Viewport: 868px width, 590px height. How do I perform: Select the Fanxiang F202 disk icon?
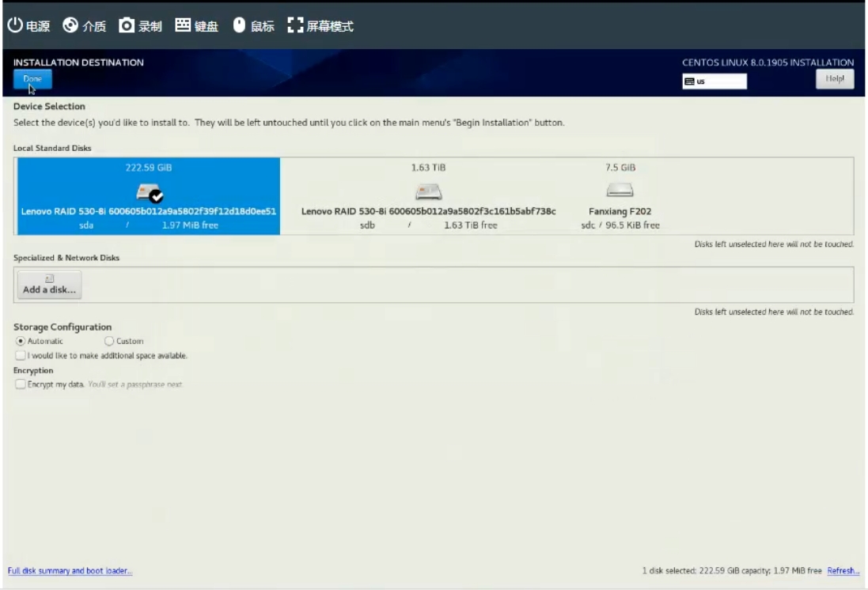tap(620, 190)
